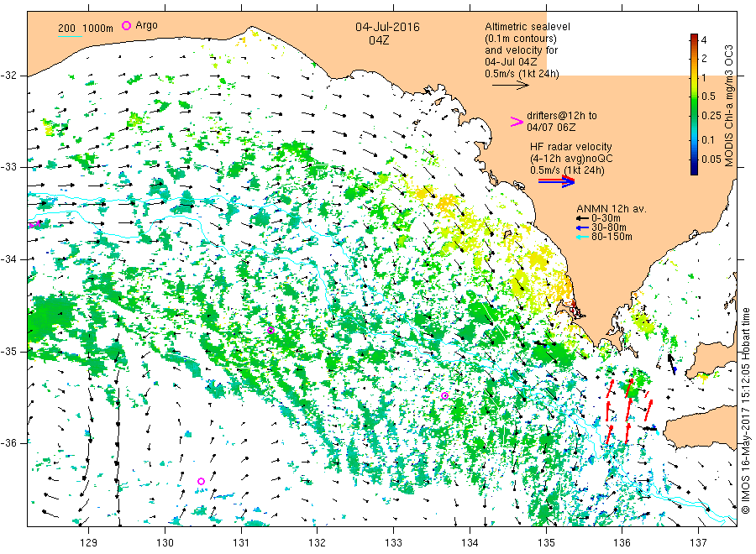
Task: Click the 200 1000m depth contour key
Action: (x=85, y=29)
